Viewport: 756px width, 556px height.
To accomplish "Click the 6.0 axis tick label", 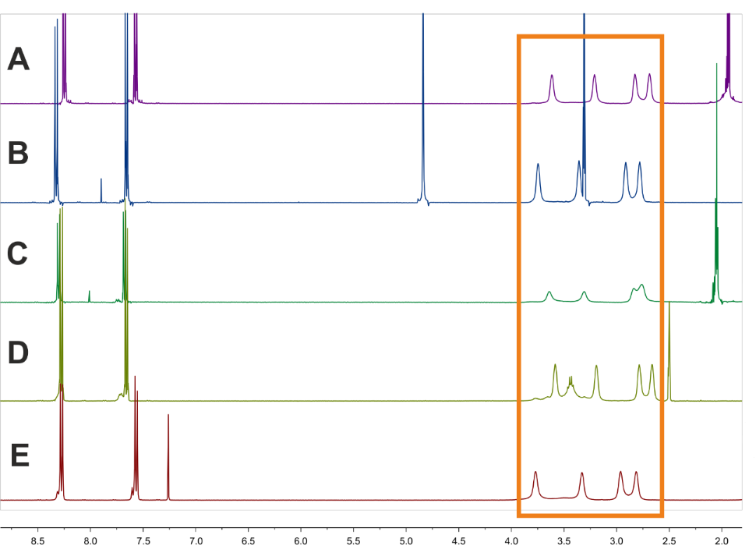I will (x=301, y=539).
